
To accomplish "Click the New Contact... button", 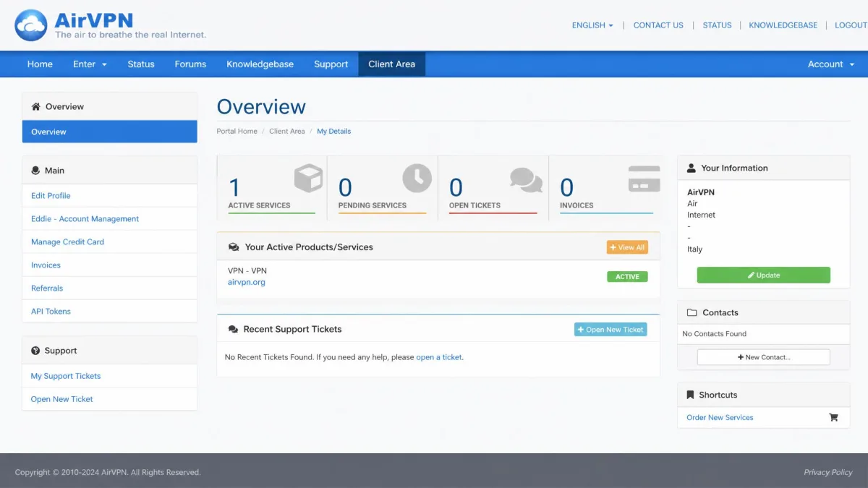I will (x=764, y=357).
